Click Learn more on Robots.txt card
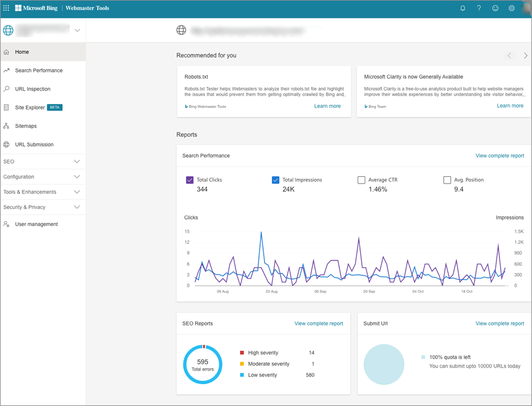The image size is (532, 406). 327,106
